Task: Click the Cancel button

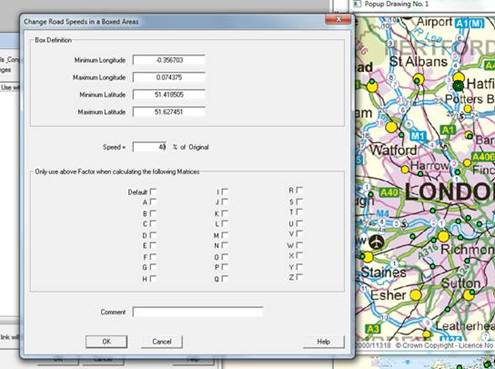Action: tap(162, 341)
